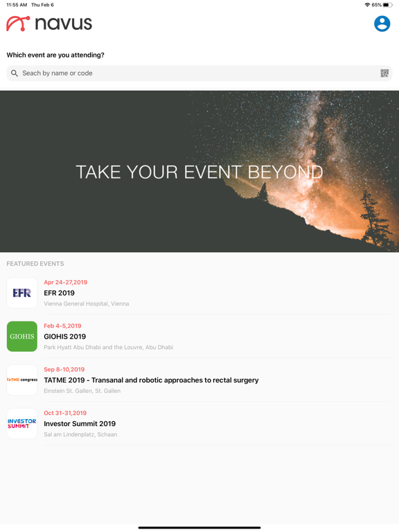Select the EFR 2019 event title
The height and width of the screenshot is (532, 399).
pyautogui.click(x=59, y=293)
